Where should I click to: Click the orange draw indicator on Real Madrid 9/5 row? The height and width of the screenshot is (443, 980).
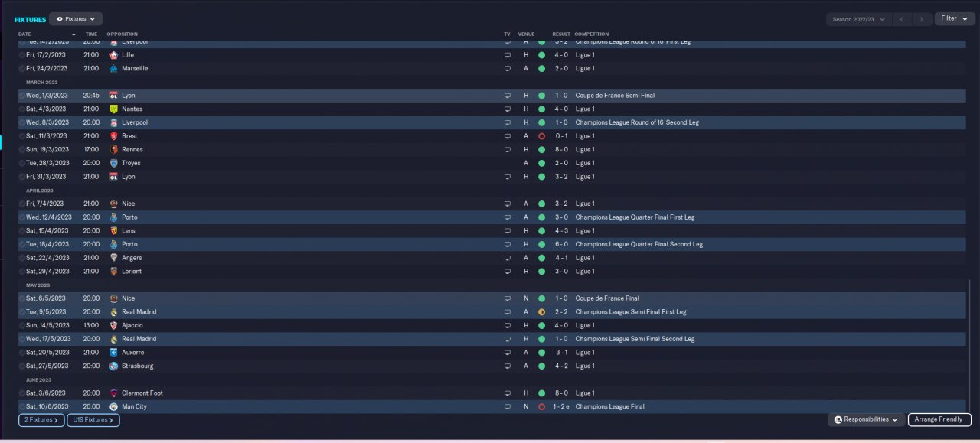coord(541,312)
